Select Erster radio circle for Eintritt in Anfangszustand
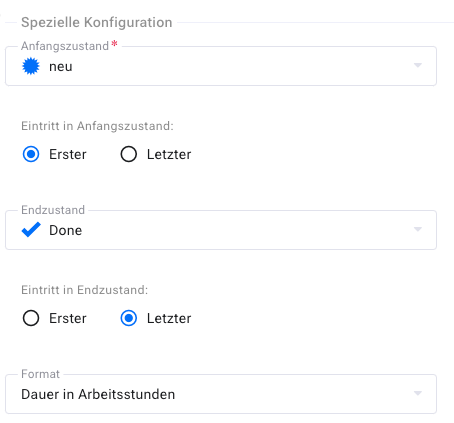 (31, 154)
